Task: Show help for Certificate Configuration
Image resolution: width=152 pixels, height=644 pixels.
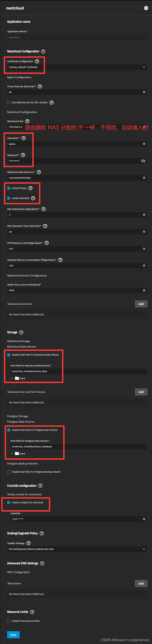Action: coord(37,61)
